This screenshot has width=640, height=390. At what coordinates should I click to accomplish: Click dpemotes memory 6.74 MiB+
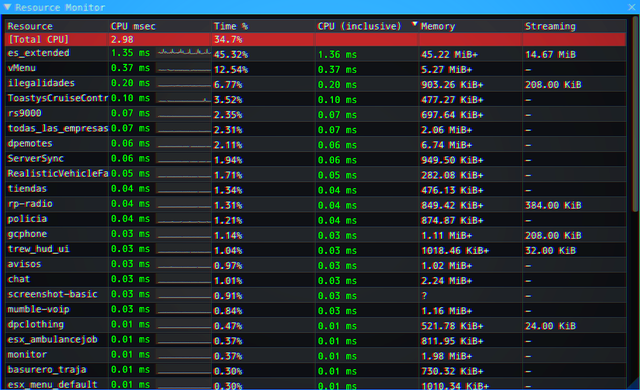447,145
